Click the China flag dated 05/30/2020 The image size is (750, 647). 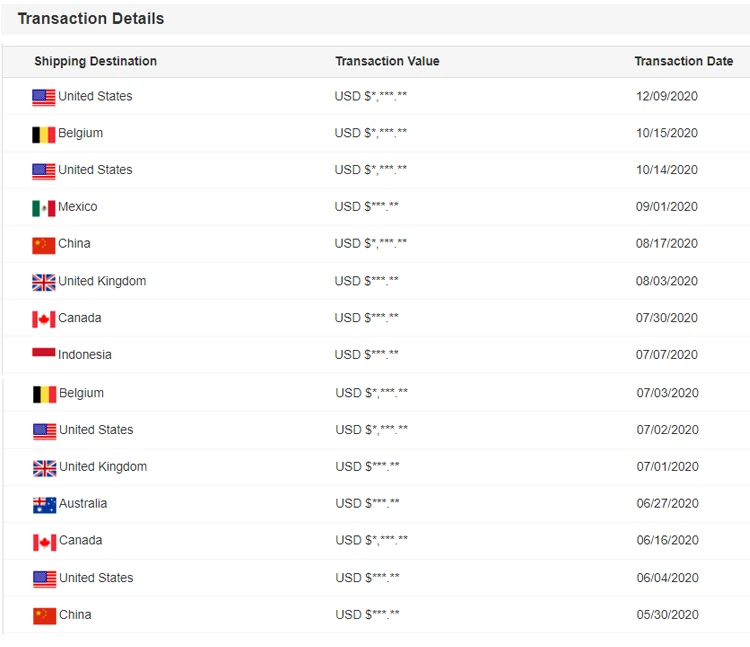44,616
